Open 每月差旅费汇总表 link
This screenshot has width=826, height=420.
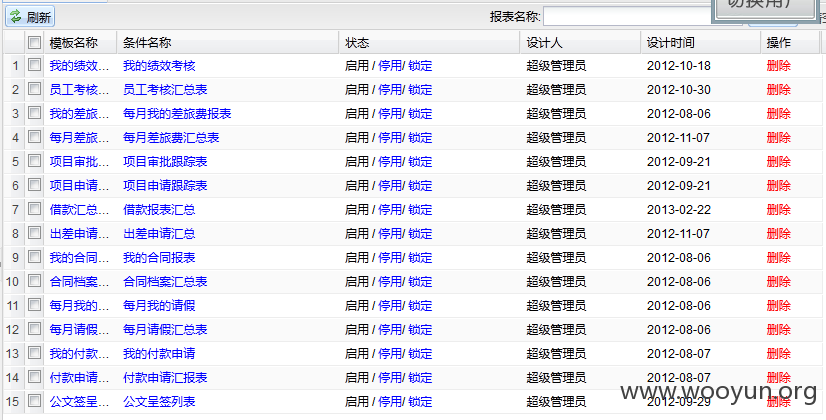tap(171, 138)
